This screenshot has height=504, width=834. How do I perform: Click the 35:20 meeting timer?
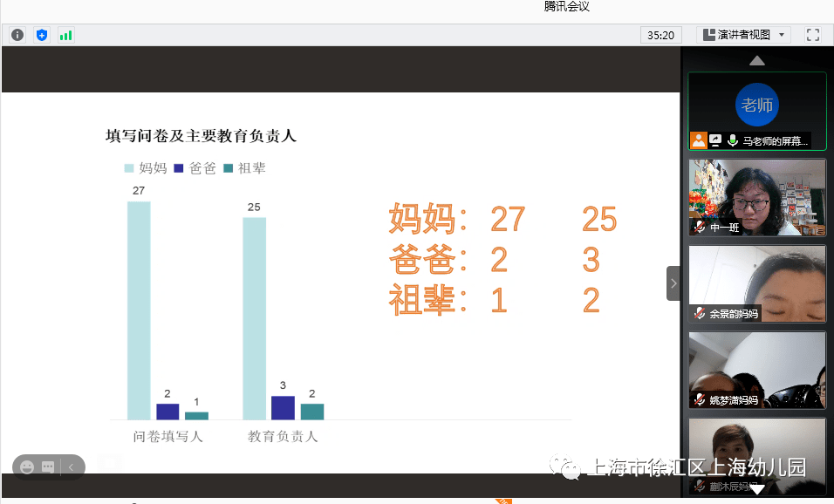coord(660,35)
